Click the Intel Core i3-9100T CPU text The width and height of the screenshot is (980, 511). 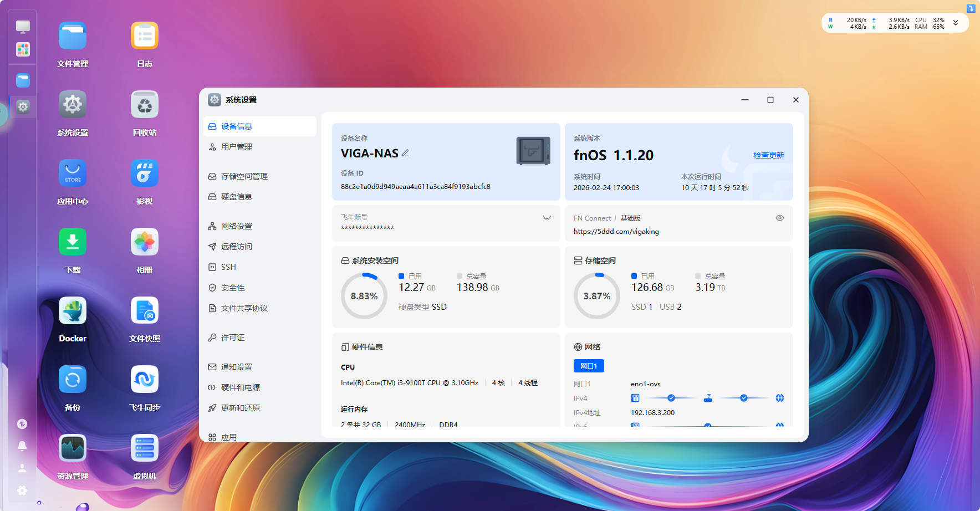point(410,383)
